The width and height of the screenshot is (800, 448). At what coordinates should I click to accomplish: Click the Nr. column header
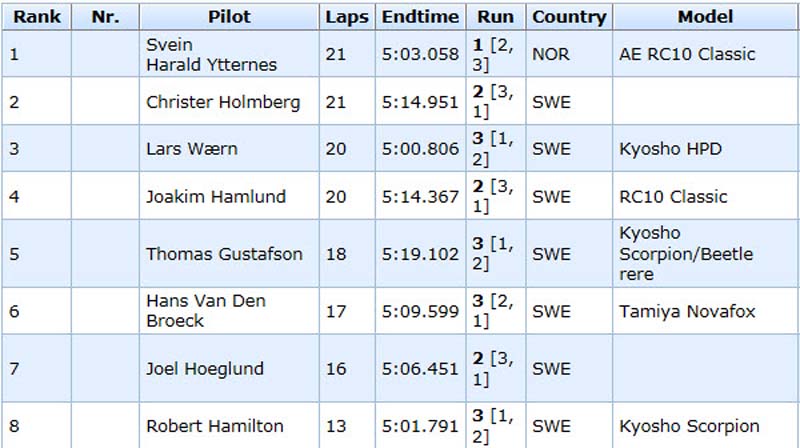pyautogui.click(x=105, y=17)
